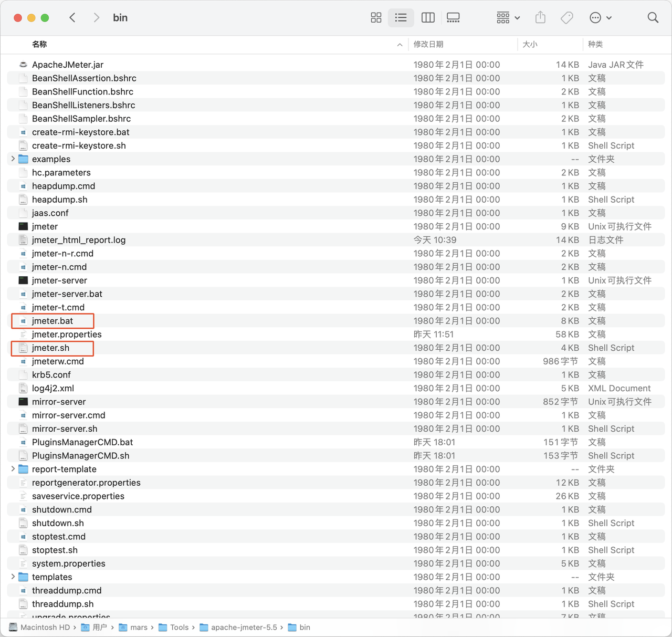Select jmeter-t.cmd file name
Viewport: 672px width, 637px height.
(x=58, y=307)
